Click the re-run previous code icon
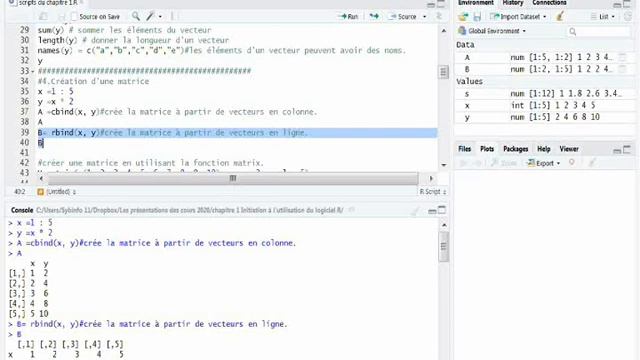 coord(374,16)
